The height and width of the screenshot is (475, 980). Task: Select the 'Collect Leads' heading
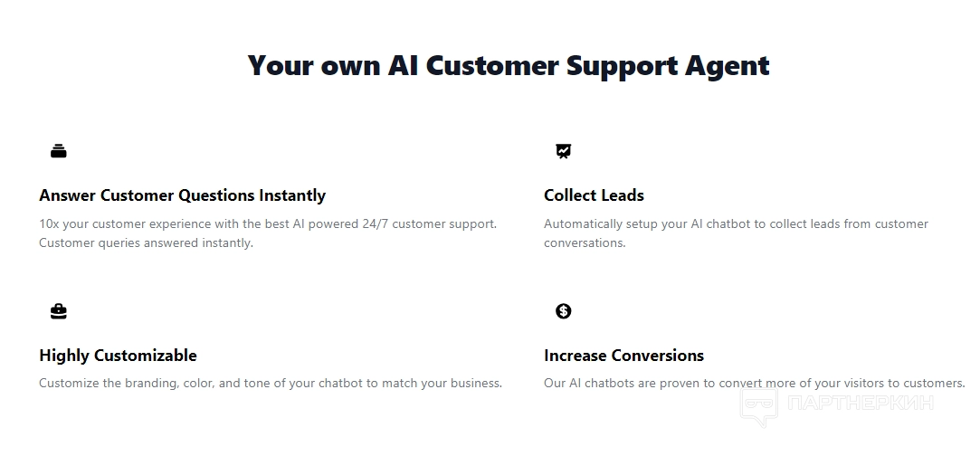594,195
